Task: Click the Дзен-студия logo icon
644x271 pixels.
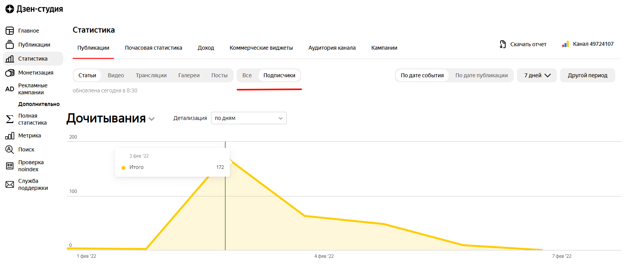Action: click(10, 9)
